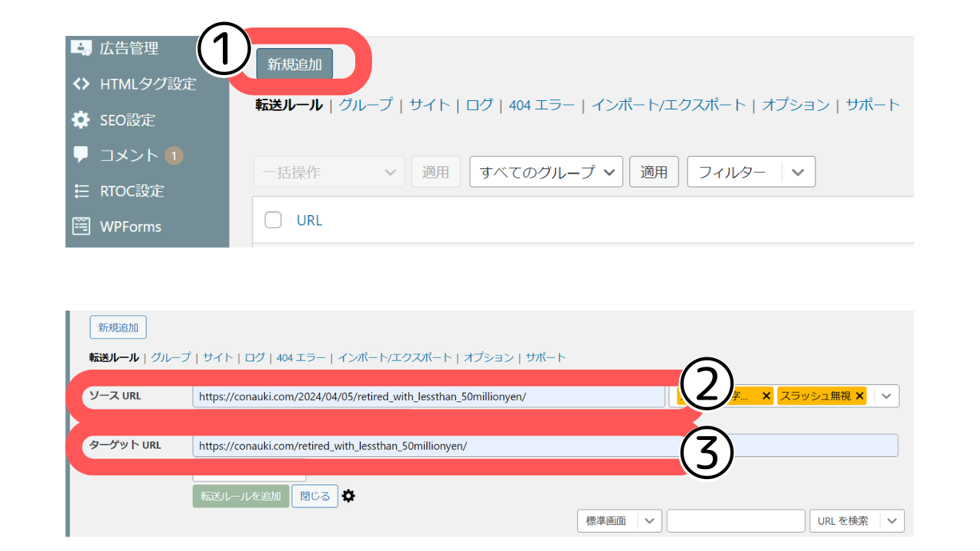Open gear icon beside 閉じる button
This screenshot has height=551, width=980.
348,496
